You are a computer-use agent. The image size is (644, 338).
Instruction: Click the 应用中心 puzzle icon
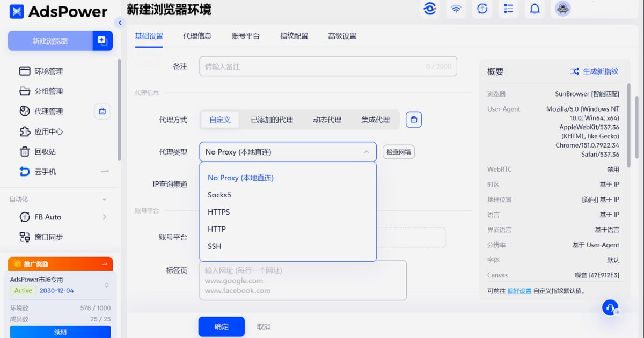25,131
